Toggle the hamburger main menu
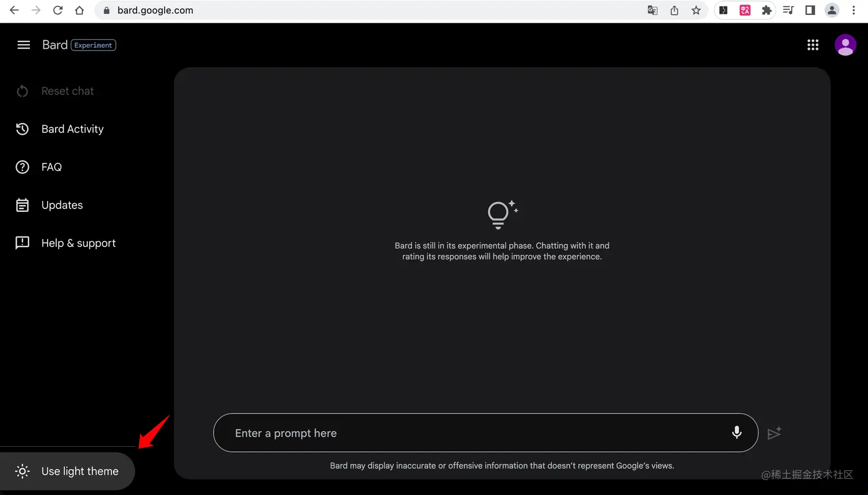868x495 pixels. tap(24, 45)
